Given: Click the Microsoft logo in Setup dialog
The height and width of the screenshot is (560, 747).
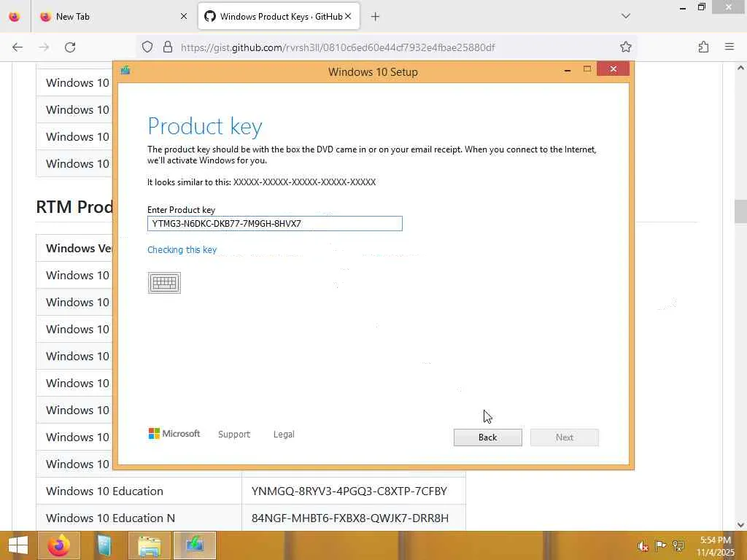Looking at the screenshot, I should [174, 434].
